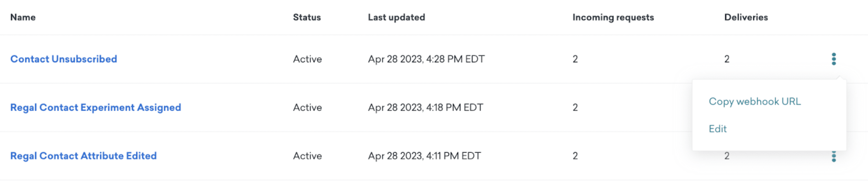Open the Regal Contact Attribute Edited options menu

[833, 157]
